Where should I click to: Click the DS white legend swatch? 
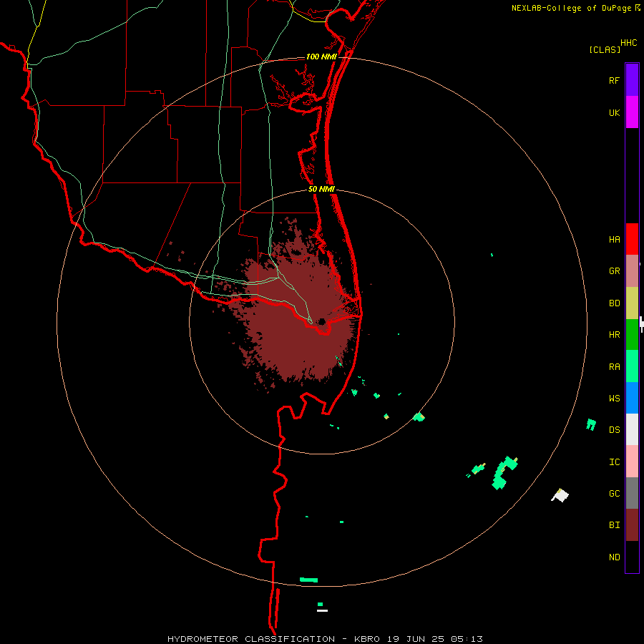point(632,429)
